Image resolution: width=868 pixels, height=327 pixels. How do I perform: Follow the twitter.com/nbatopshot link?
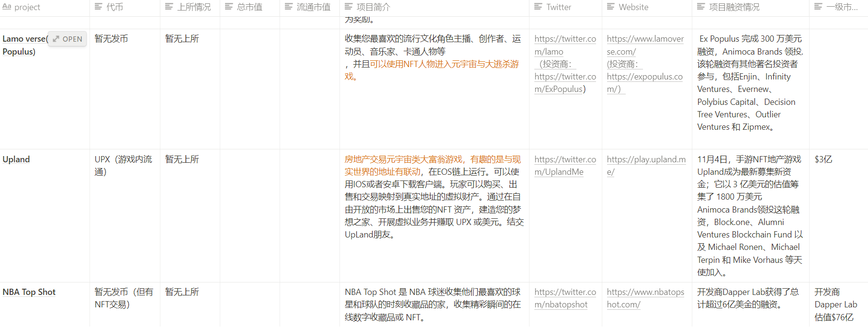point(565,298)
